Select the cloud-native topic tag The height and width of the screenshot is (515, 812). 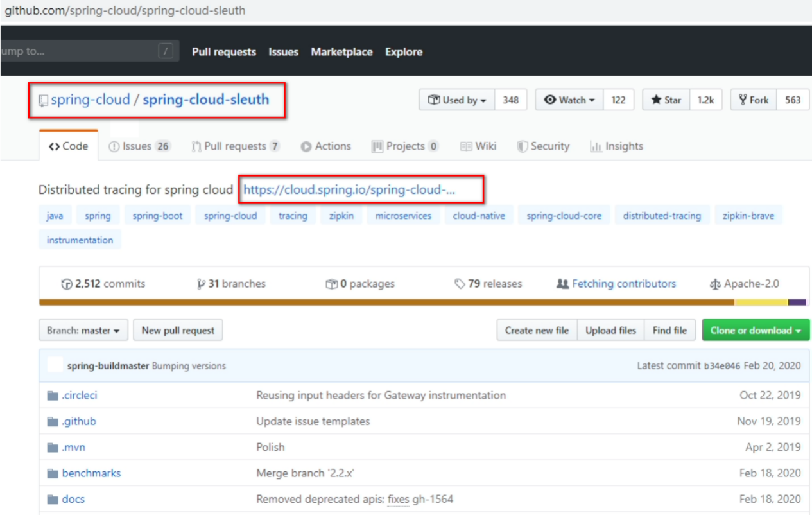[x=479, y=216]
